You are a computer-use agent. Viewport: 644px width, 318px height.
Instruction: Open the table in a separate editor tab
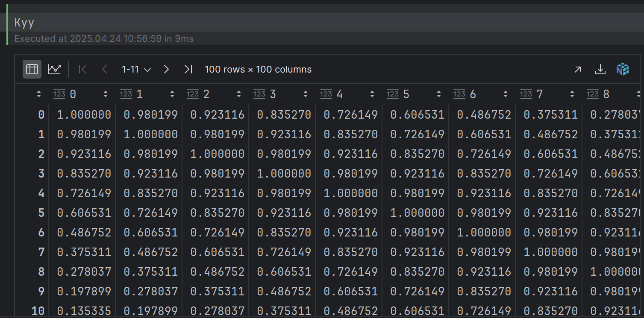[578, 69]
